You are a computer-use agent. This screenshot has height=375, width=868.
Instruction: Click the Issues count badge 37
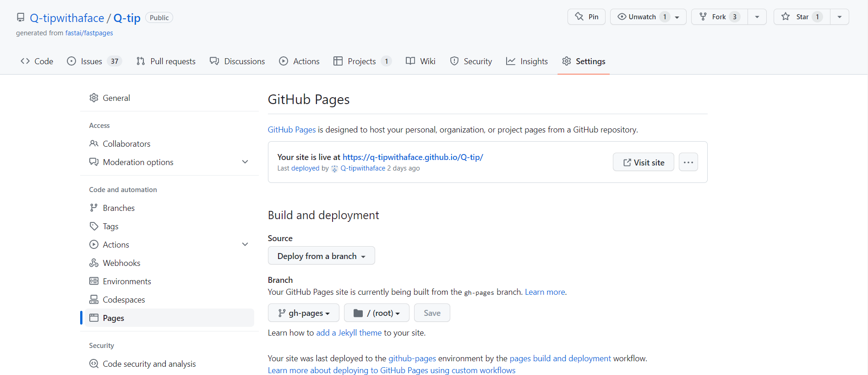pyautogui.click(x=115, y=61)
